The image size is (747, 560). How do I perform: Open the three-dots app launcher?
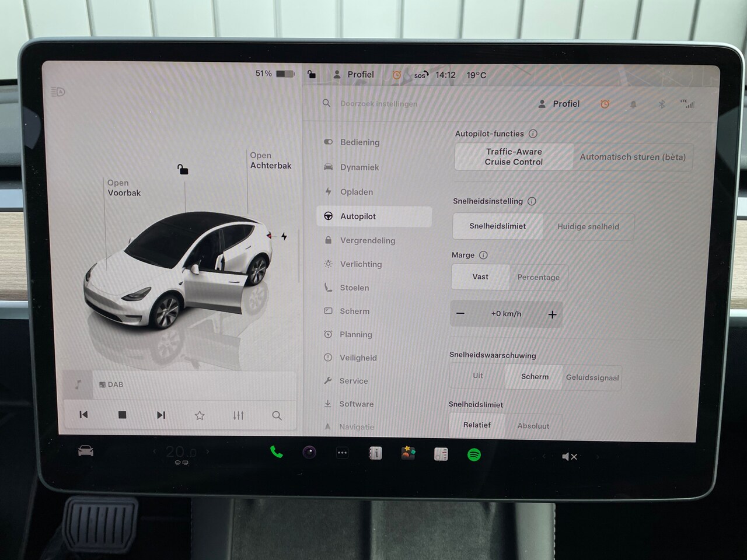pyautogui.click(x=342, y=453)
